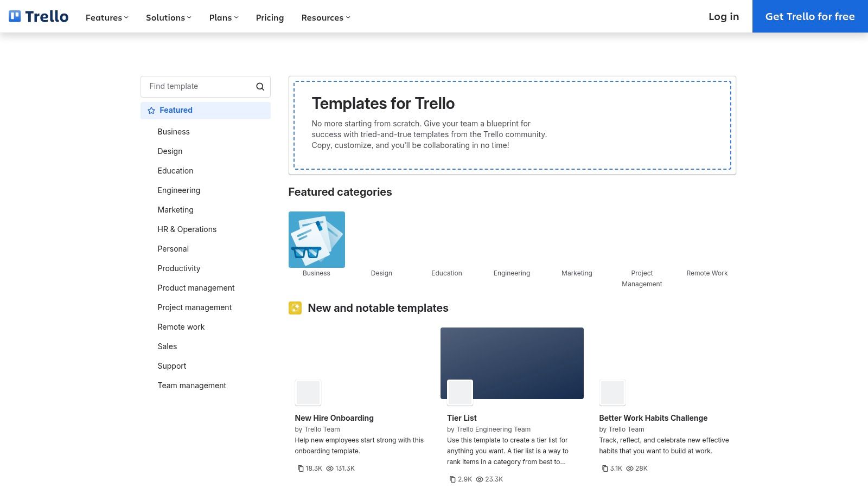Select Design in the sidebar

(x=170, y=151)
